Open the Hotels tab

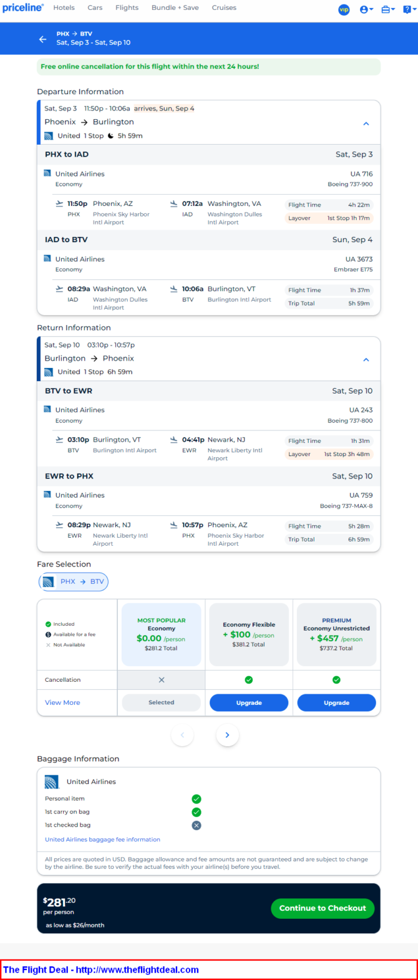tap(64, 8)
